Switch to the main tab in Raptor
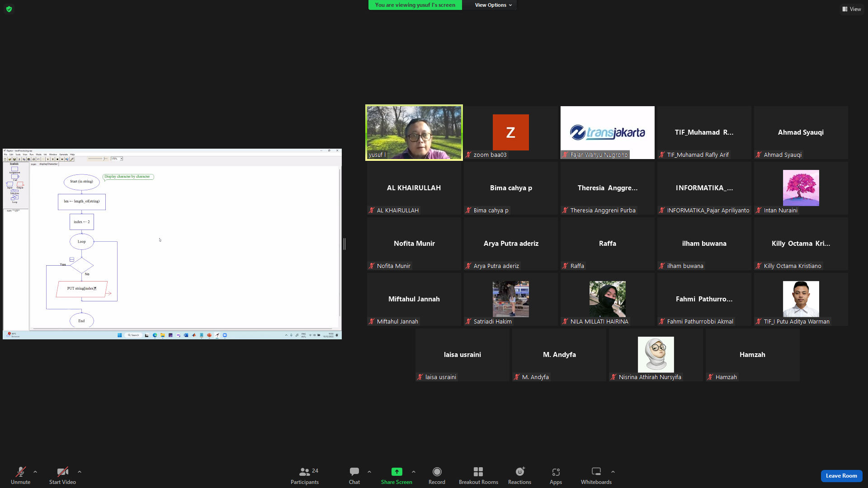Screen dimensions: 868x488 click(x=33, y=164)
